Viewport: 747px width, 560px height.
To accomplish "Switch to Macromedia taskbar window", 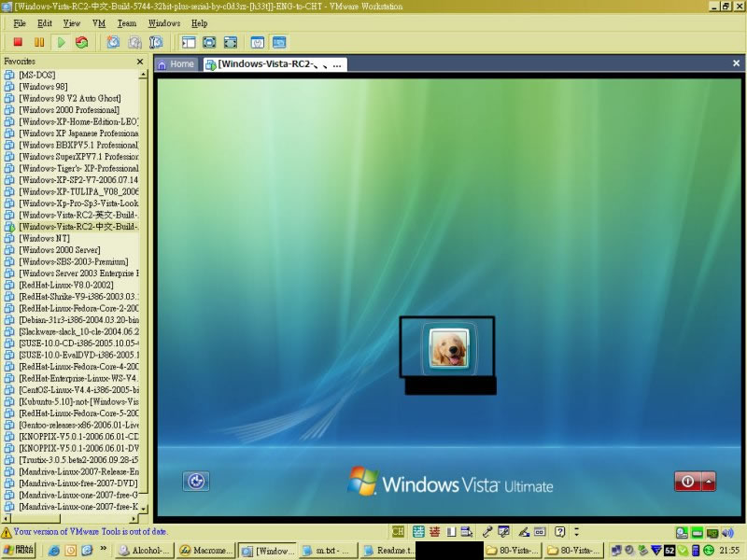I will [205, 551].
